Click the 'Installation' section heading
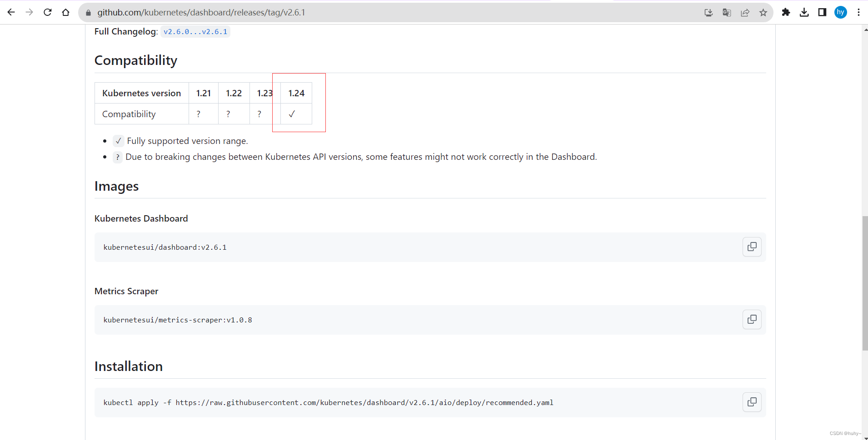Screen dimensions: 868x440 (x=129, y=366)
